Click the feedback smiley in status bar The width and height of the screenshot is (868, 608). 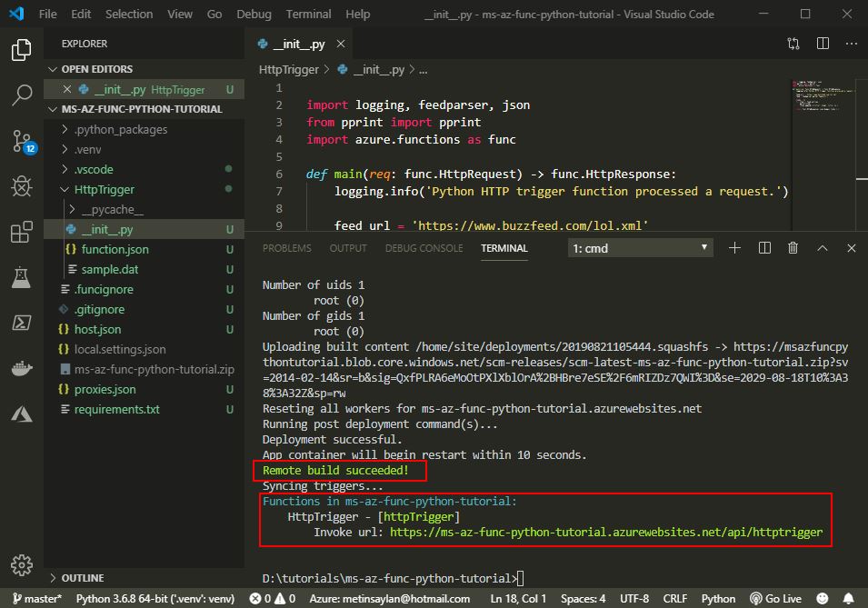(x=823, y=599)
